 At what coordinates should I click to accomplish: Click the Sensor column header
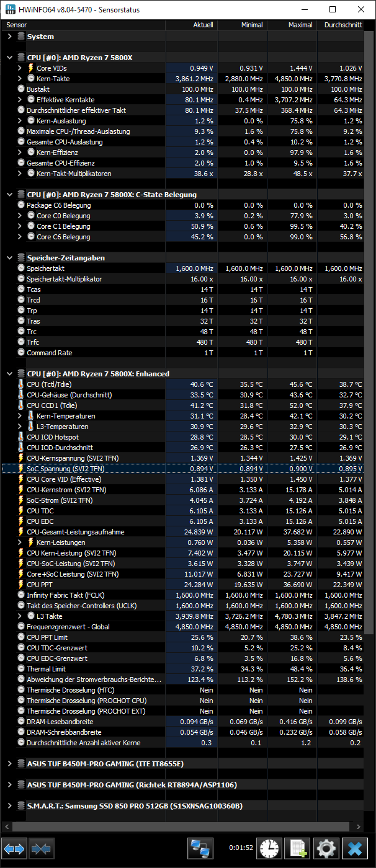84,25
